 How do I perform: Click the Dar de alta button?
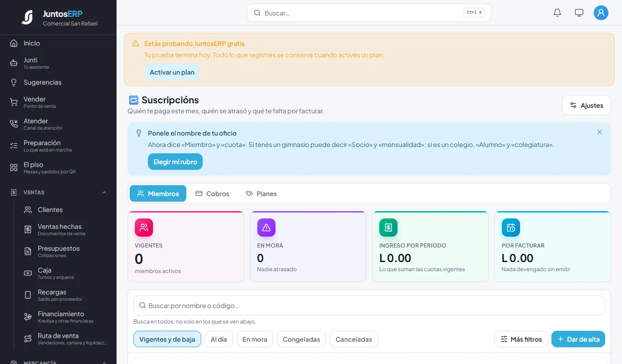(x=578, y=339)
